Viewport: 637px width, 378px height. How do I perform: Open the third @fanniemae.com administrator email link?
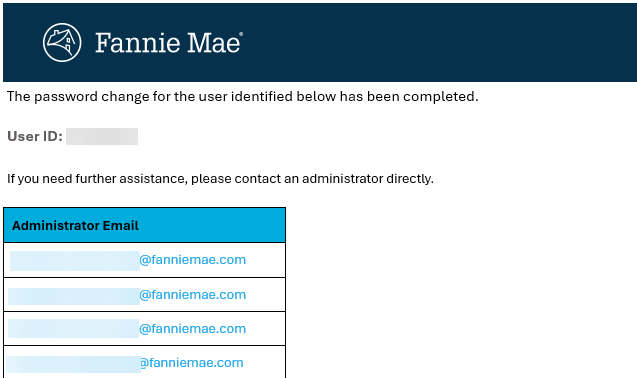click(193, 329)
